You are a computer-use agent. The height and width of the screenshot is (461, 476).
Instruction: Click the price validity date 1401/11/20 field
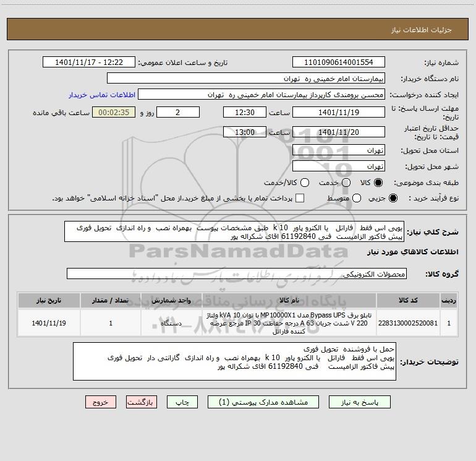click(339, 132)
